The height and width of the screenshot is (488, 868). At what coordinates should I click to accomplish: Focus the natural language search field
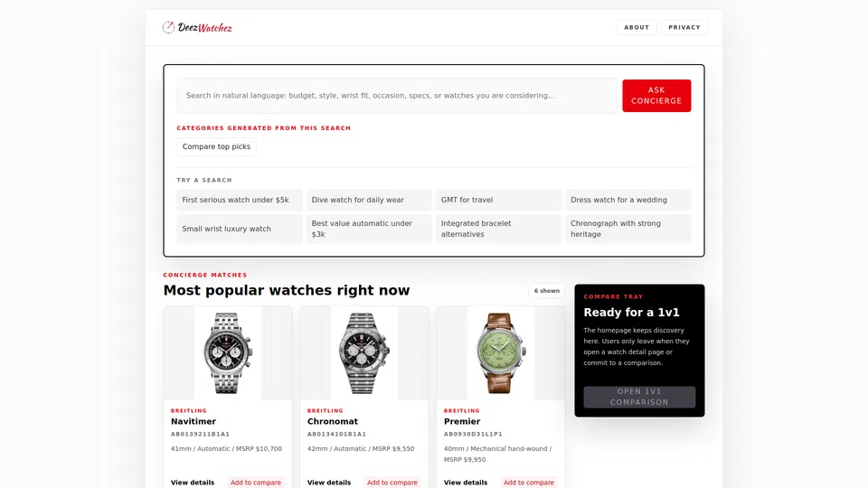pos(396,96)
